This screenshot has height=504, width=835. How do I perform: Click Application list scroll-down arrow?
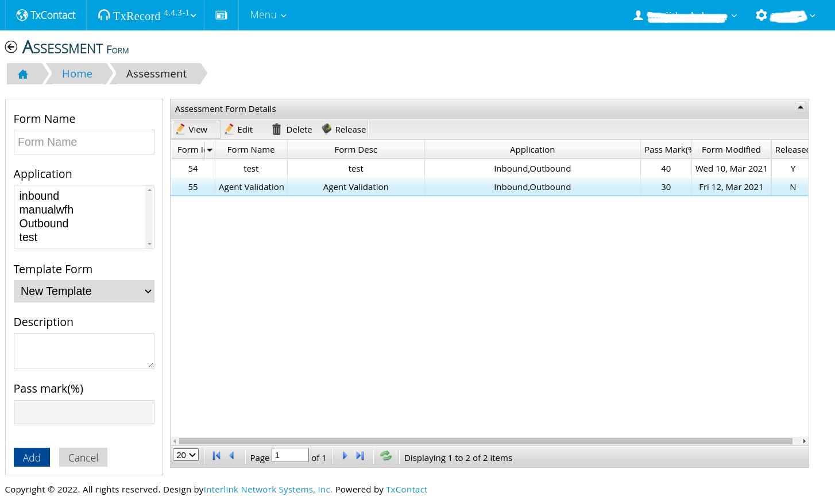tap(150, 244)
